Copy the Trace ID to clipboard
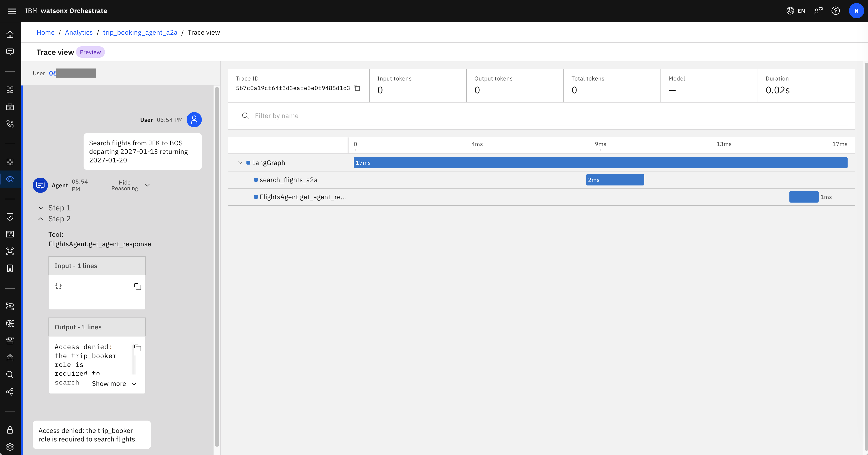Viewport: 868px width, 455px height. (x=357, y=88)
